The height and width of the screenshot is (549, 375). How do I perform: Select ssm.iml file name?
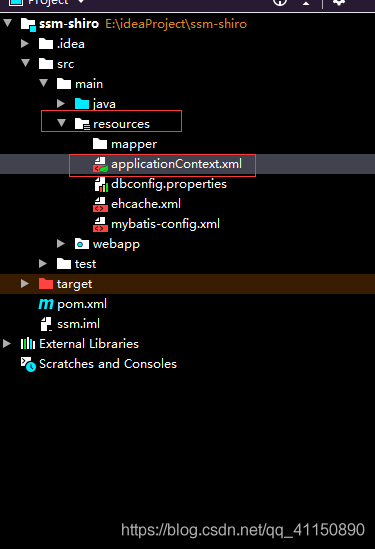78,324
